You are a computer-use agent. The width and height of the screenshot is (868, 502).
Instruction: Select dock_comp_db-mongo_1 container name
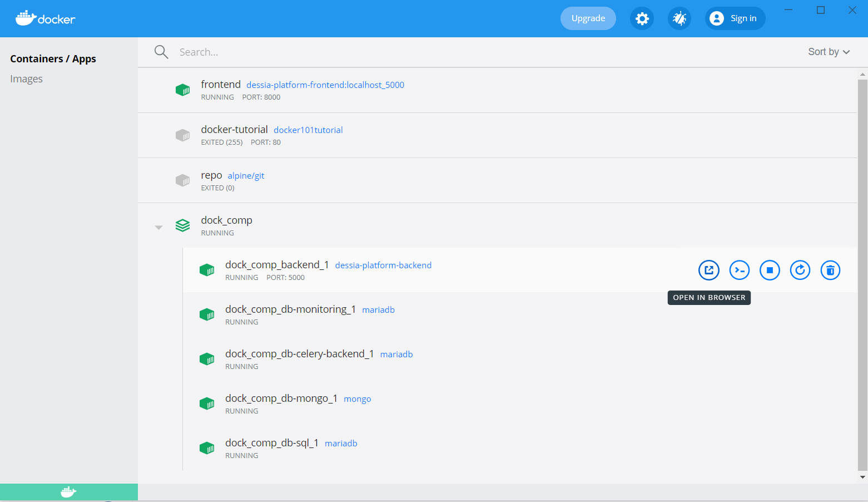[x=281, y=398]
